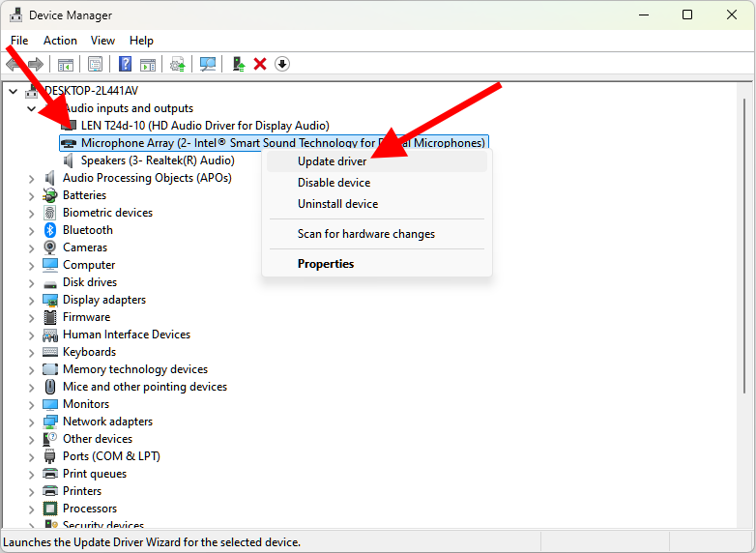The height and width of the screenshot is (553, 756).
Task: Click the Bluetooth device category icon
Action: click(51, 230)
